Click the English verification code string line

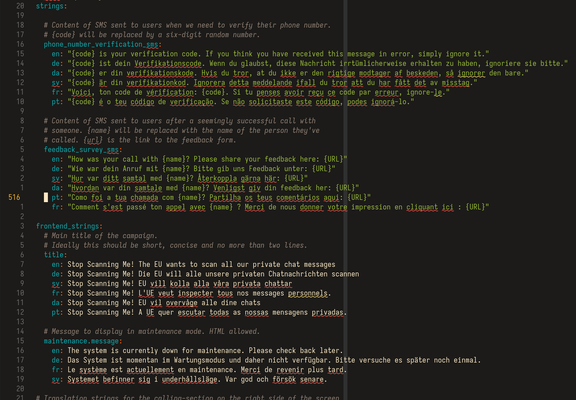pos(270,54)
